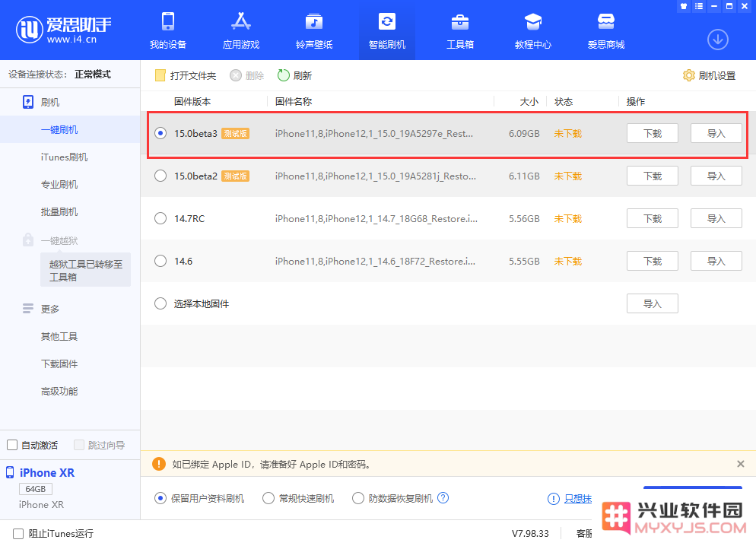This screenshot has width=756, height=546.
Task: Click the 大小 column header
Action: pos(529,102)
